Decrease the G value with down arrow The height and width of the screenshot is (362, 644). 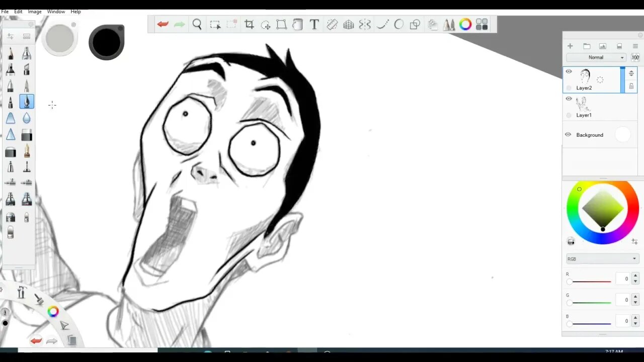point(635,303)
